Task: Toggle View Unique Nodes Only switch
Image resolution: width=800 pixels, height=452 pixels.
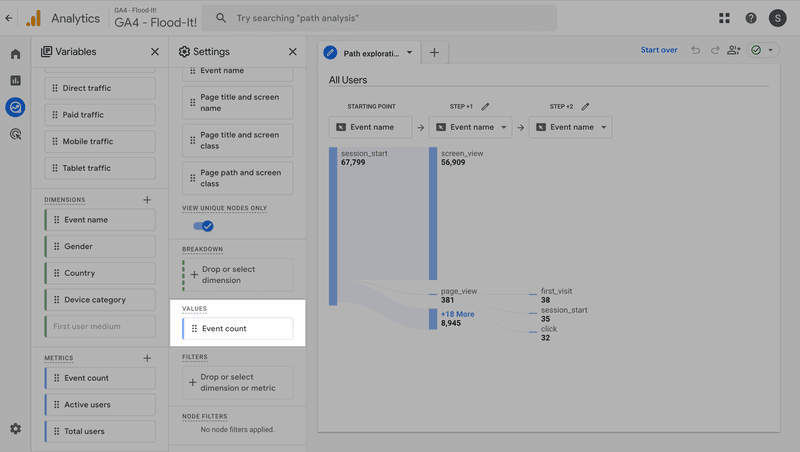Action: click(203, 226)
